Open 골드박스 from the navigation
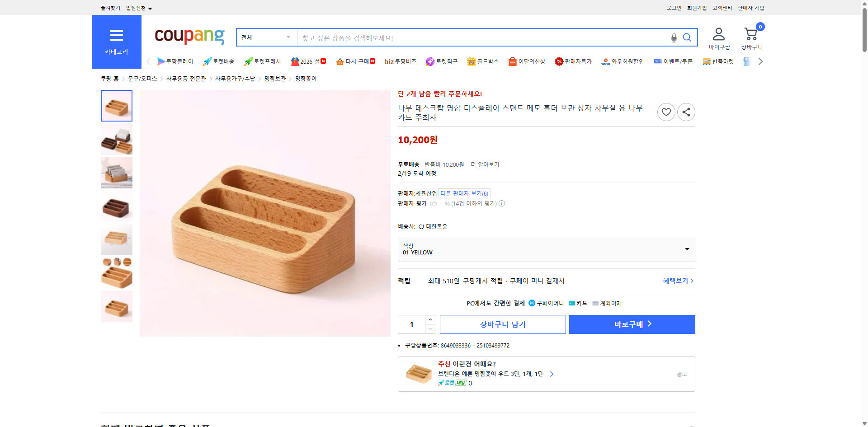This screenshot has width=868, height=427. (483, 61)
